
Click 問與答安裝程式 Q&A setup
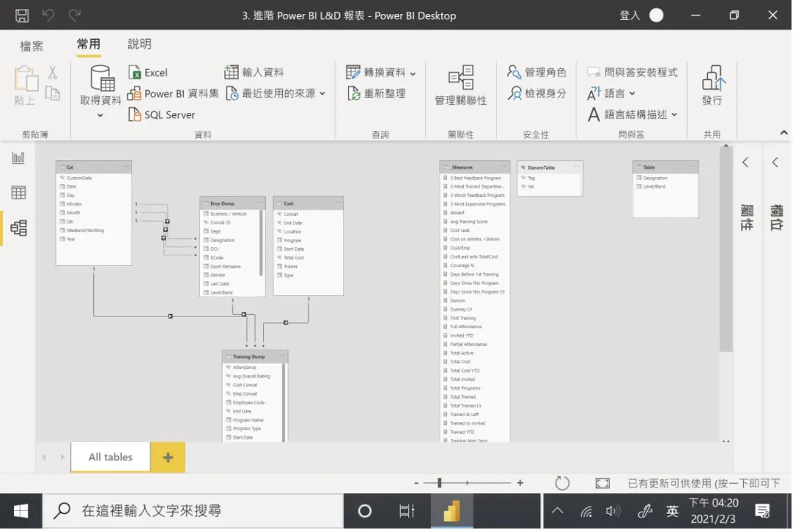pos(632,72)
